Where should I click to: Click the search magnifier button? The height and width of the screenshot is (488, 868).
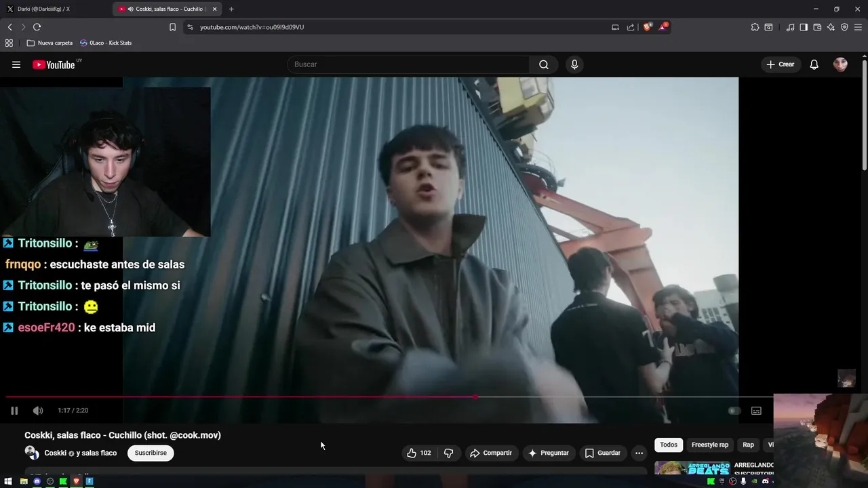tap(544, 64)
